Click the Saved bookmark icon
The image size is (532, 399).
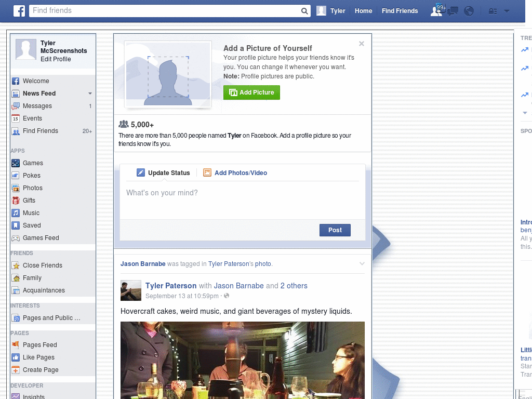[x=16, y=225]
